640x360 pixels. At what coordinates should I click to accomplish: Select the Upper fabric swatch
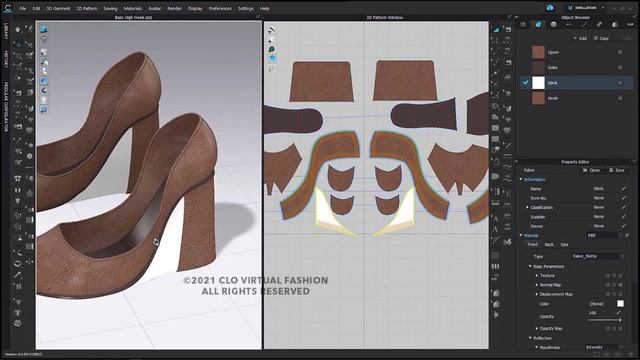pyautogui.click(x=538, y=52)
